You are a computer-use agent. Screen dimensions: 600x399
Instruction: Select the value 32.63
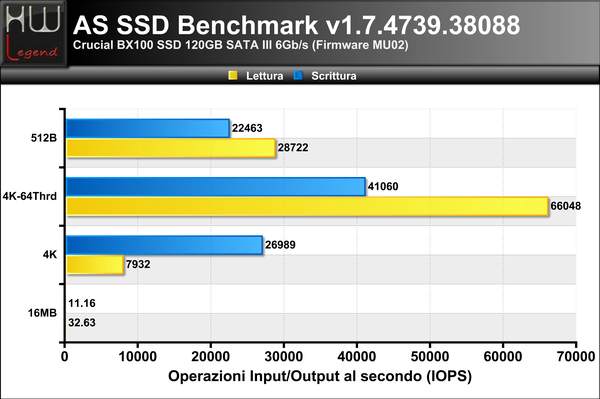[x=82, y=323]
